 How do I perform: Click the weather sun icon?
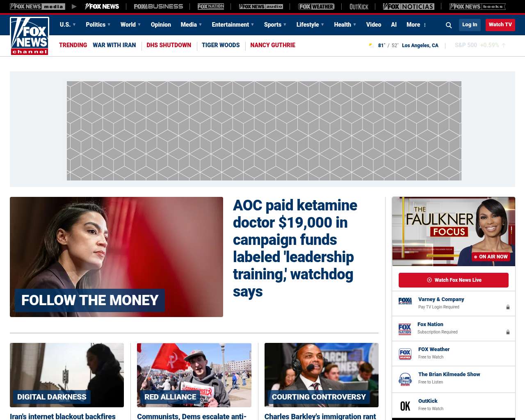coord(371,45)
